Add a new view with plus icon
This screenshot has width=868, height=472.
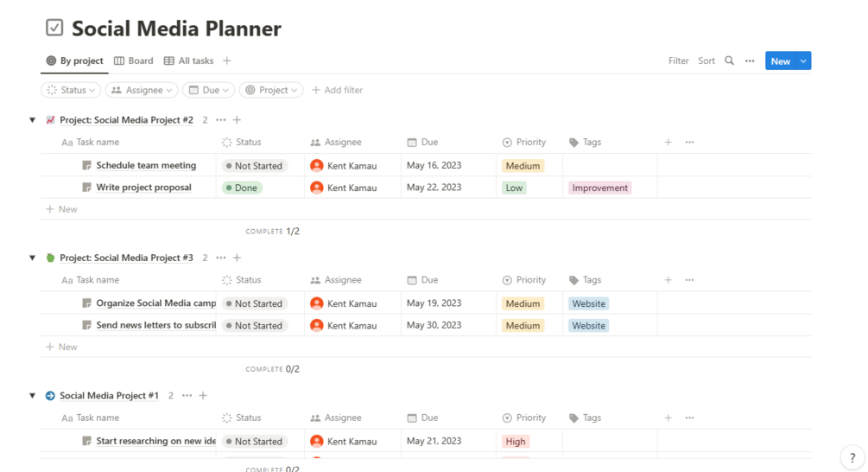click(x=227, y=61)
